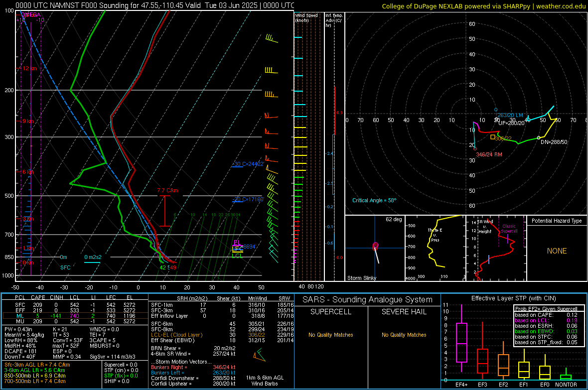Click the red EF3 box plot

482,361
